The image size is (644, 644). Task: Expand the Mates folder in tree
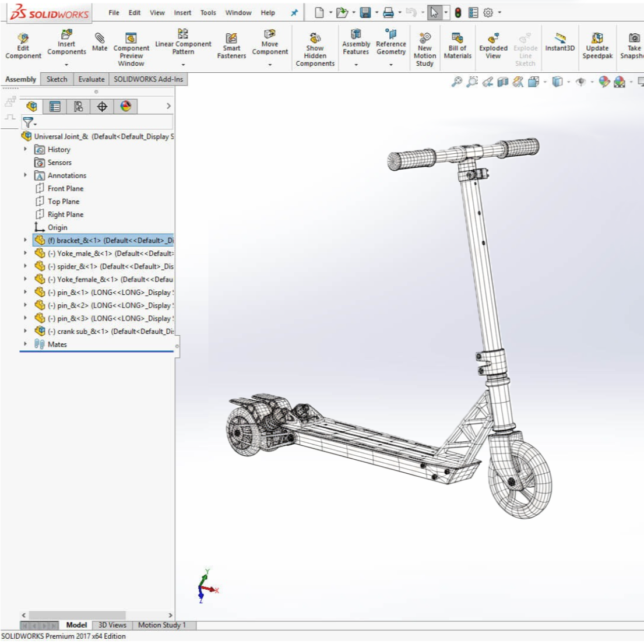(25, 344)
